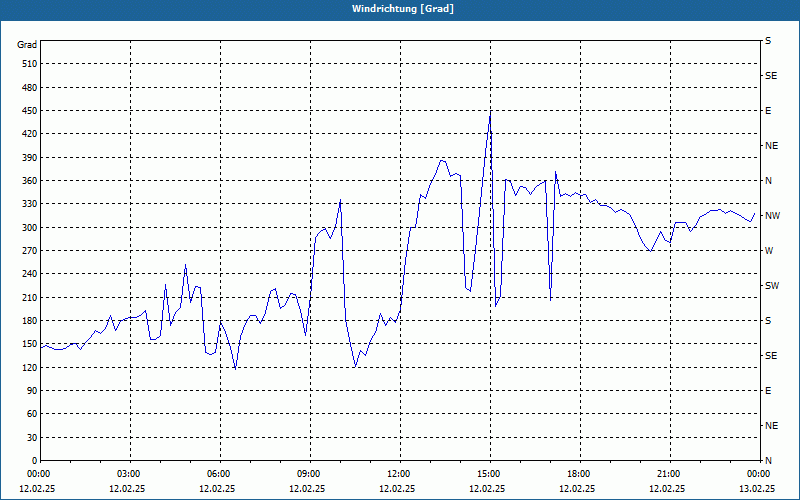Click the 18:00 time label
The width and height of the screenshot is (800, 500).
coord(578,474)
